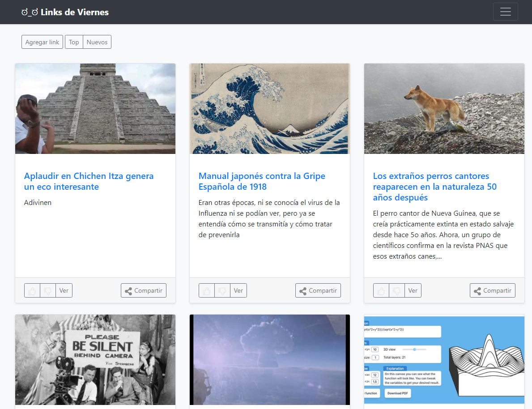Screen dimensions: 532x409
Task: Open the hamburger navigation menu
Action: [505, 12]
